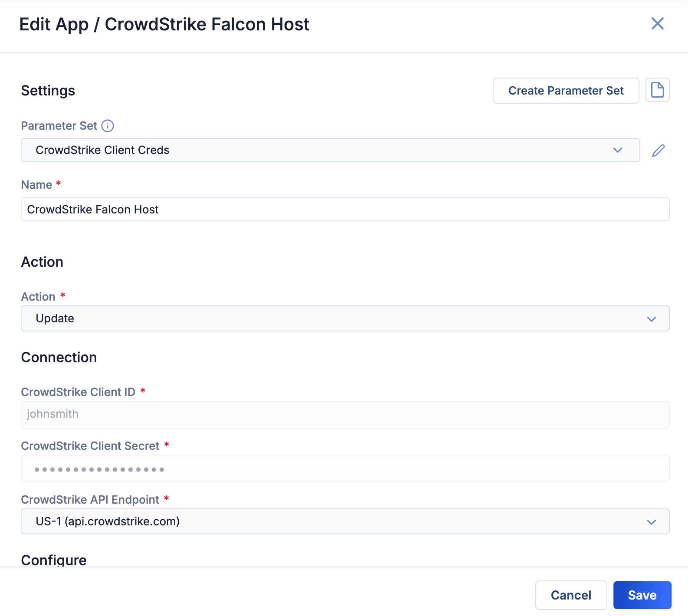Click the CrowdStrike Client Secret label

coord(90,446)
